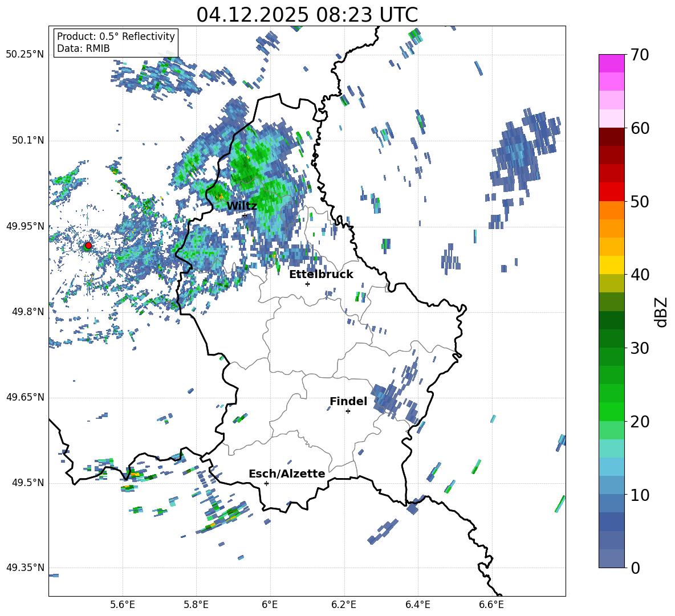The width and height of the screenshot is (675, 616).
Task: Click the 49.5°N latitude label
Action: (27, 483)
